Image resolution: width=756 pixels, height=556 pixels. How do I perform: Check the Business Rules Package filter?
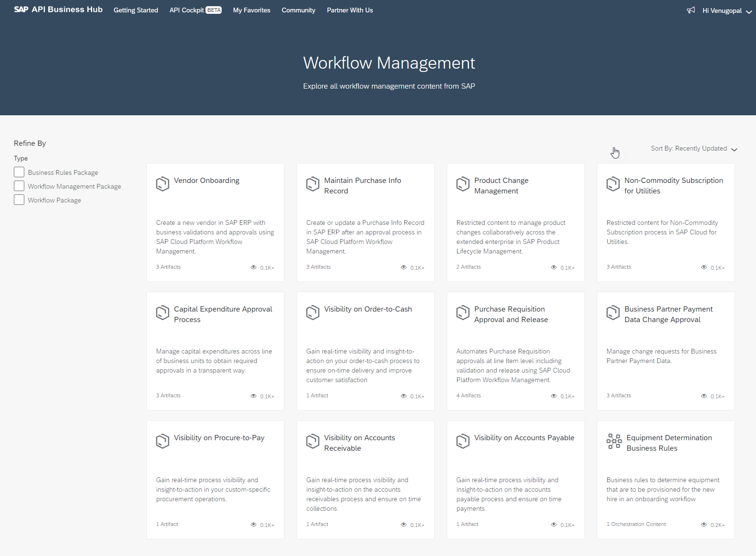[19, 172]
